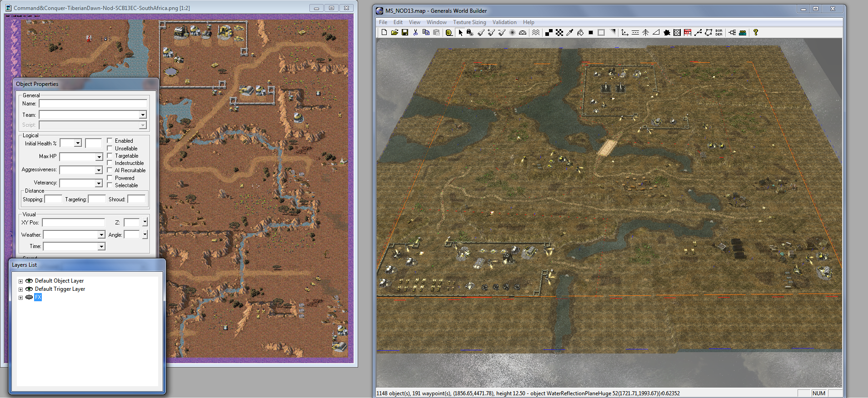Open the Validation menu
The height and width of the screenshot is (398, 868).
pyautogui.click(x=504, y=22)
